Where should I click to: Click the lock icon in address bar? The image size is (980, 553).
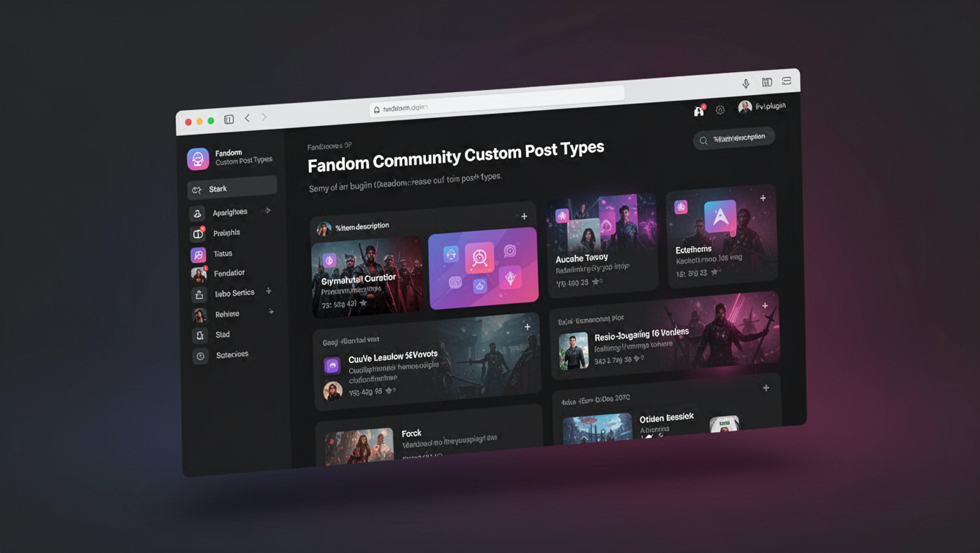[x=376, y=110]
